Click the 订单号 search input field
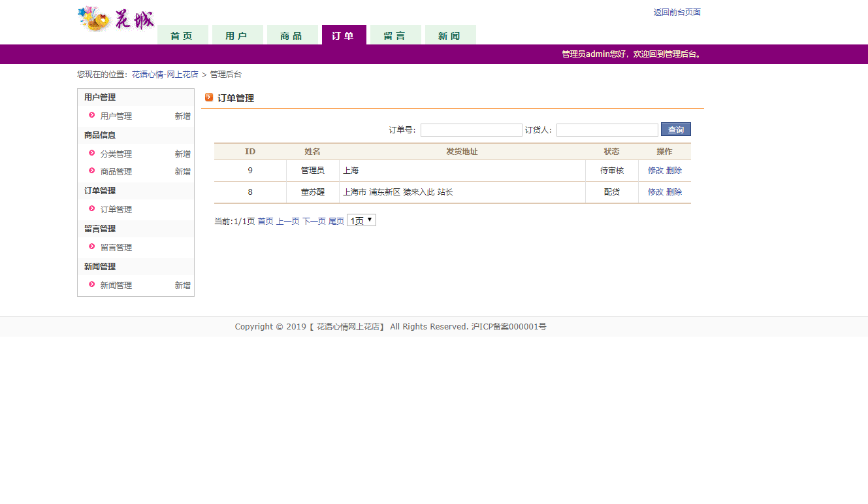Image resolution: width=868 pixels, height=504 pixels. pos(471,129)
